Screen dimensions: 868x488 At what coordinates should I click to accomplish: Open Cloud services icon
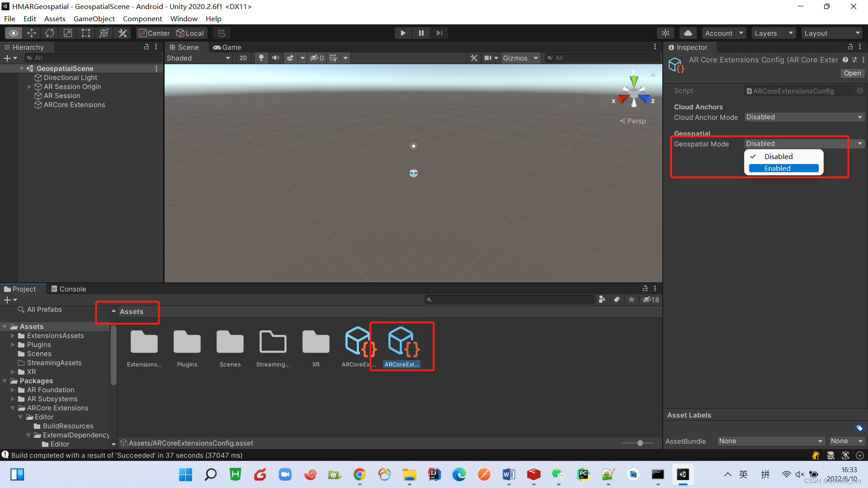pos(688,33)
